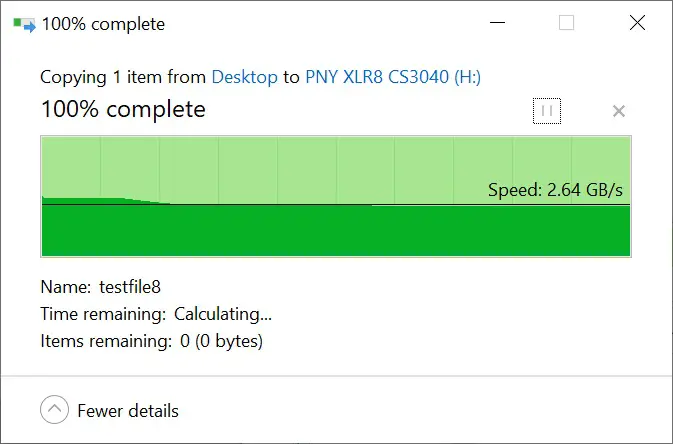The width and height of the screenshot is (673, 444).
Task: Close the copy dialog window
Action: pos(637,23)
